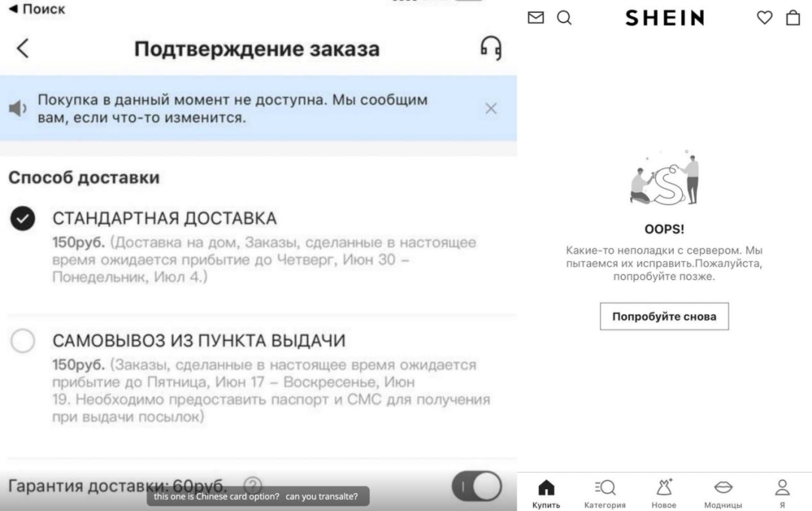Open search with the magnifier icon
The width and height of the screenshot is (812, 511).
(564, 17)
